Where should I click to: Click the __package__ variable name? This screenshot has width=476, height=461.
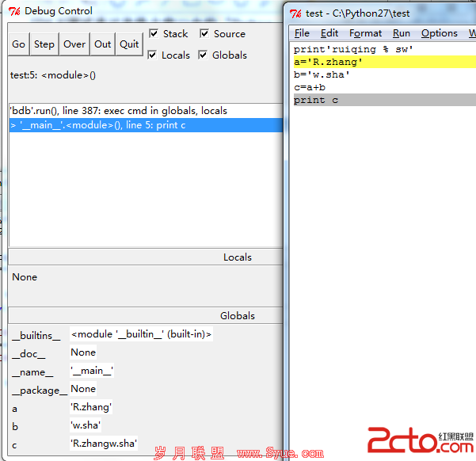[40, 391]
